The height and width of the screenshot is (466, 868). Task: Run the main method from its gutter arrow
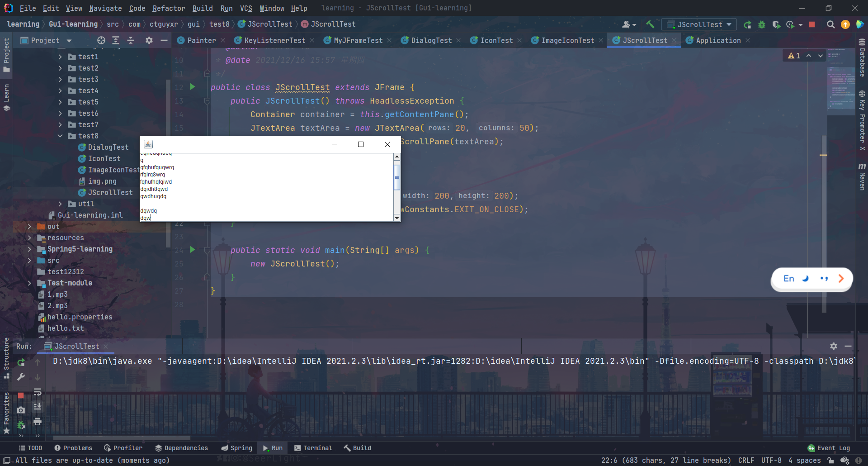tap(193, 250)
